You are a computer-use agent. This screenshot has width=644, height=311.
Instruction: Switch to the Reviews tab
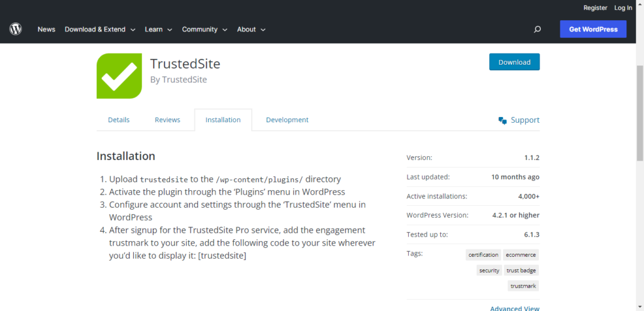[x=167, y=120]
